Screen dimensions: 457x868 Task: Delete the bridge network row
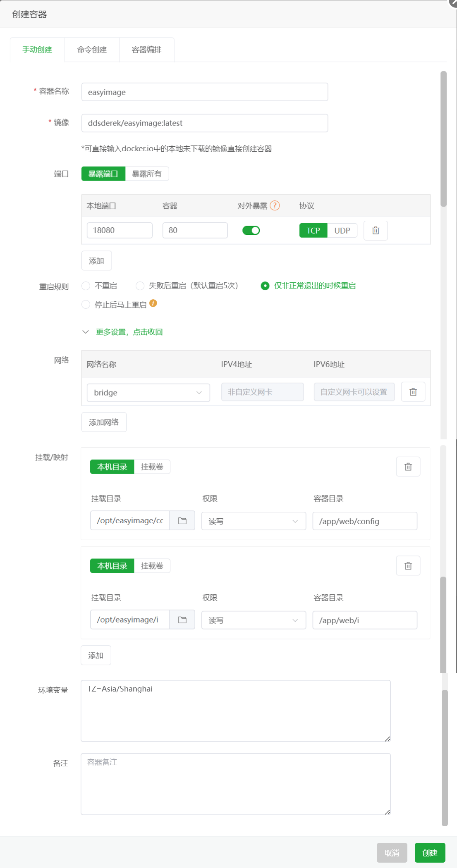click(413, 392)
